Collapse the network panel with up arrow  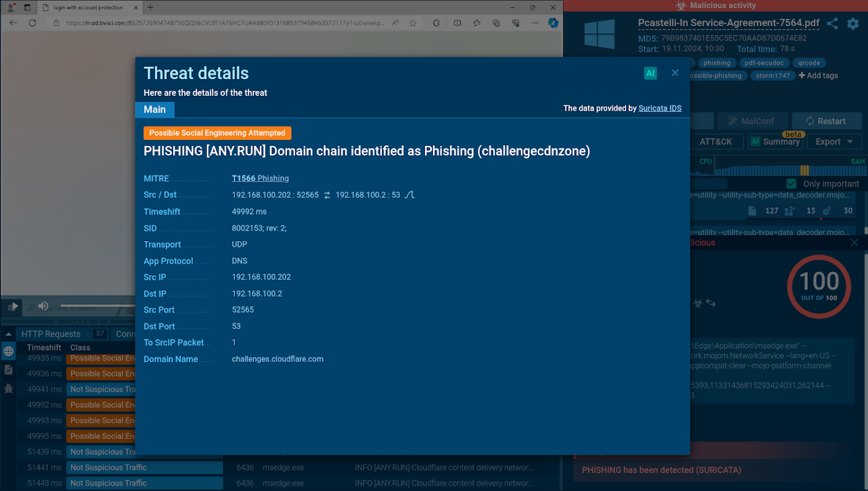(x=8, y=334)
